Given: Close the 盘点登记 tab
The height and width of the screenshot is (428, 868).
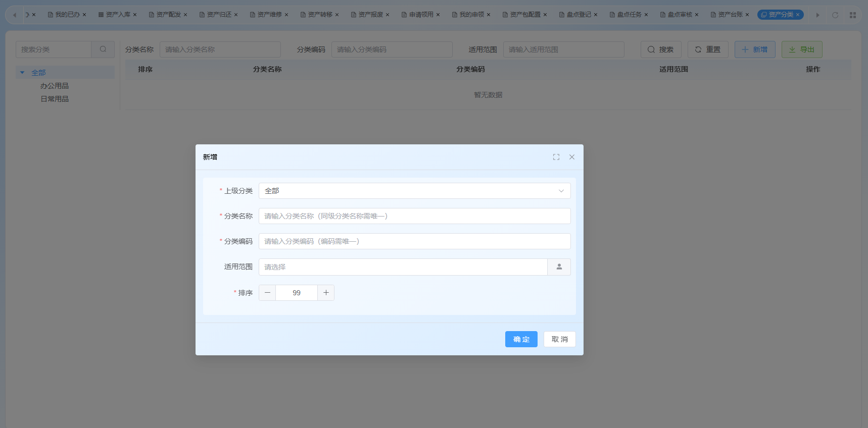Looking at the screenshot, I should pos(596,15).
